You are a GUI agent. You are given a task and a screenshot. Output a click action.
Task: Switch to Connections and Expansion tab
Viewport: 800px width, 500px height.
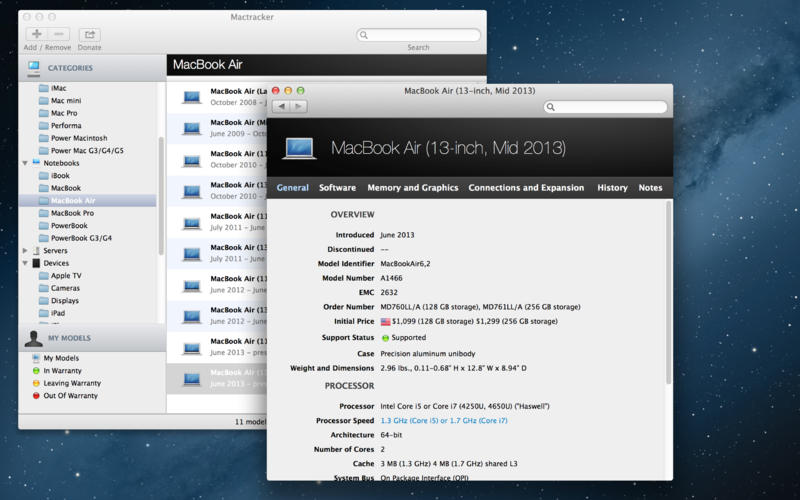pyautogui.click(x=526, y=188)
